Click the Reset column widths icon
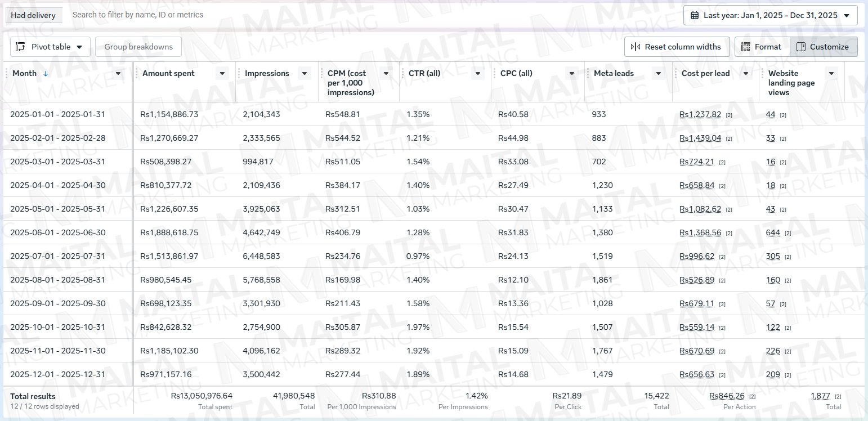Viewport: 868px width, 421px height. 635,47
